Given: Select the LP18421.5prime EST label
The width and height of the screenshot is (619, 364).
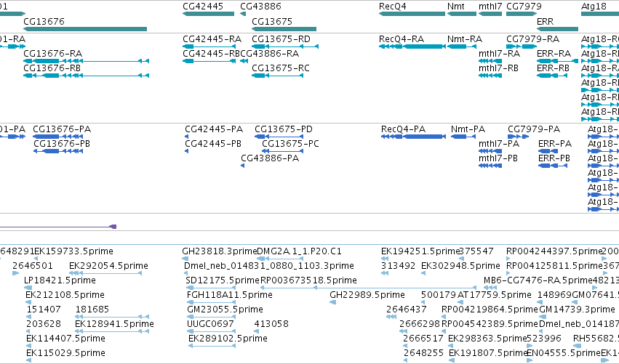Looking at the screenshot, I should coord(60,280).
